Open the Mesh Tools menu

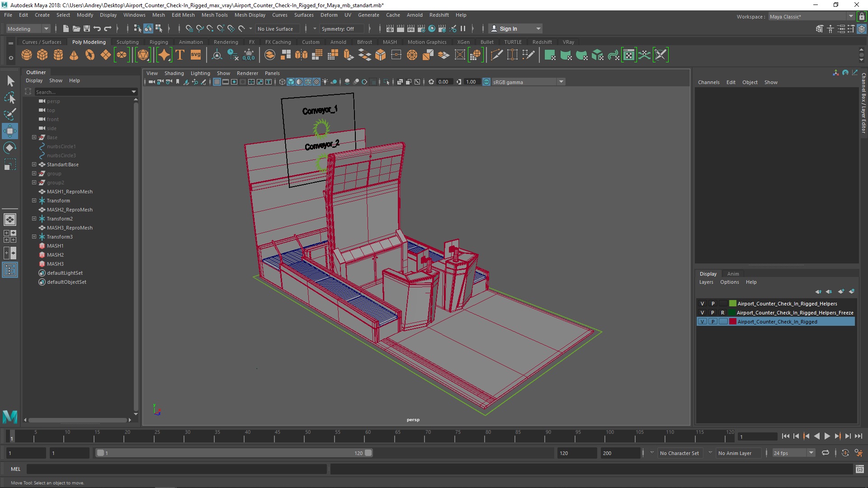point(214,15)
